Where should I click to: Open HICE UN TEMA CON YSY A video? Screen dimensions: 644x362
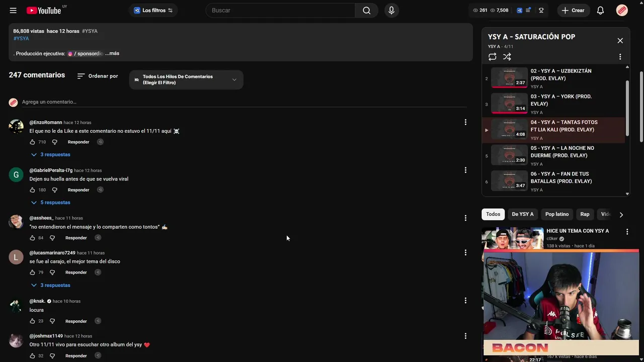[x=578, y=231]
